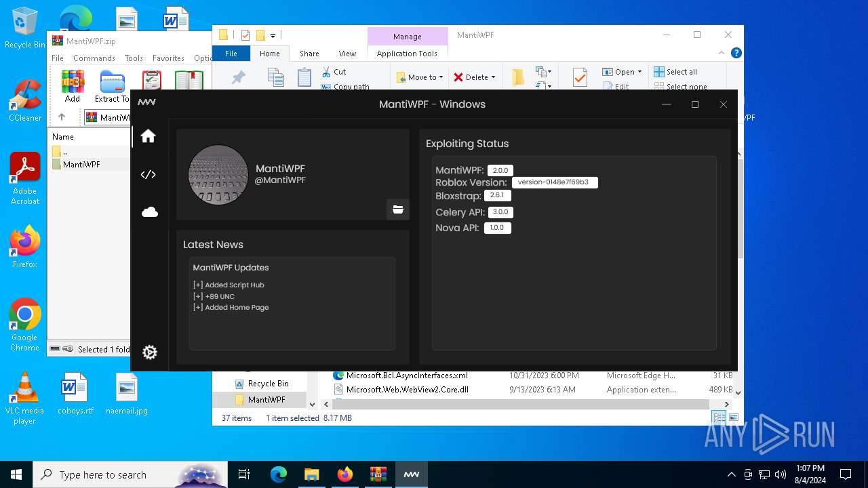Image resolution: width=868 pixels, height=488 pixels.
Task: Show hidden system tray icons
Action: point(731,474)
